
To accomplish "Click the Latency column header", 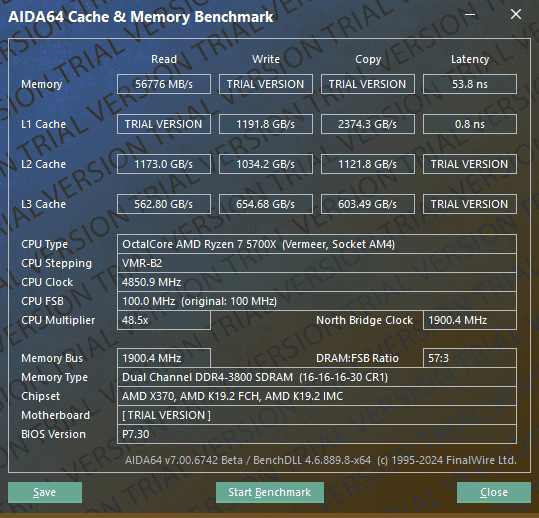I will (470, 59).
